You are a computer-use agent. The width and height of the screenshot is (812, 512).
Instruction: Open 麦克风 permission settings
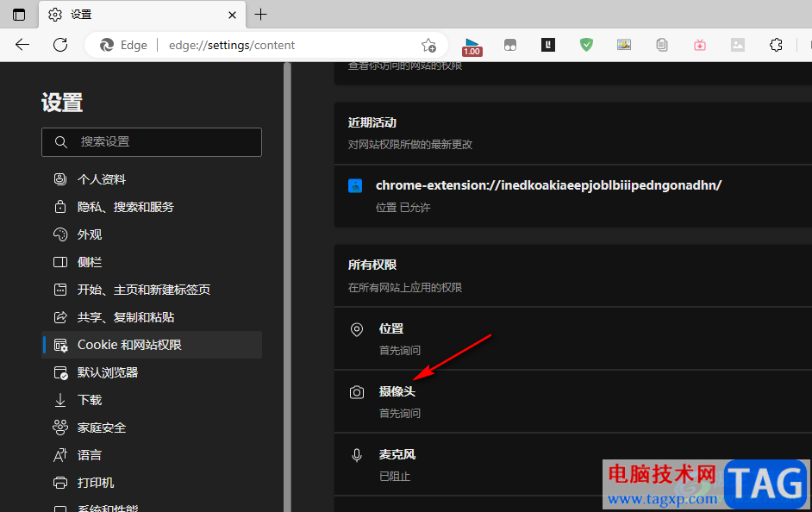click(573, 465)
